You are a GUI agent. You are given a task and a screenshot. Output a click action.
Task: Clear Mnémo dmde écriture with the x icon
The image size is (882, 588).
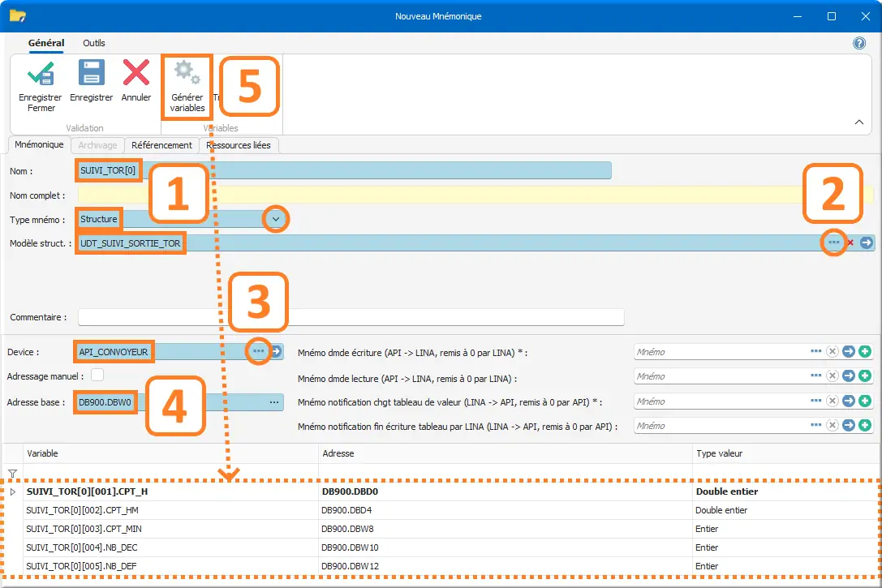tap(833, 351)
